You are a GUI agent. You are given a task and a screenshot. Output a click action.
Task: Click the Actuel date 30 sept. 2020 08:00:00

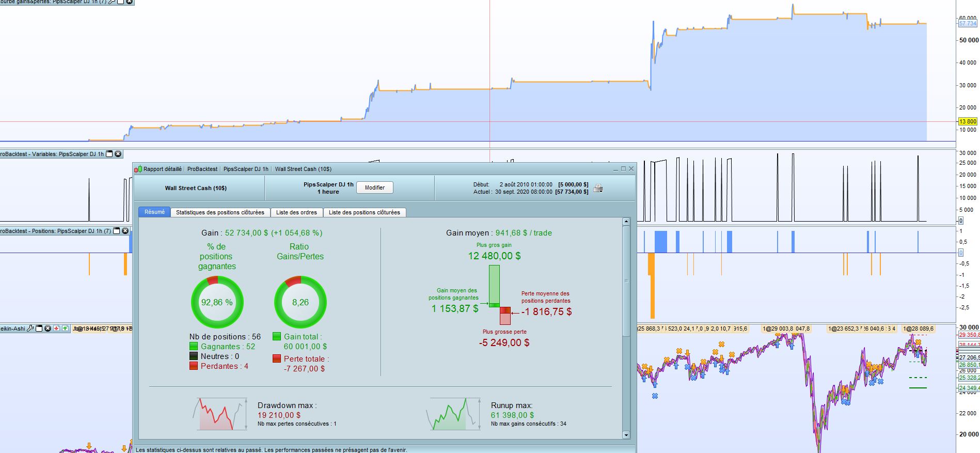[x=524, y=192]
